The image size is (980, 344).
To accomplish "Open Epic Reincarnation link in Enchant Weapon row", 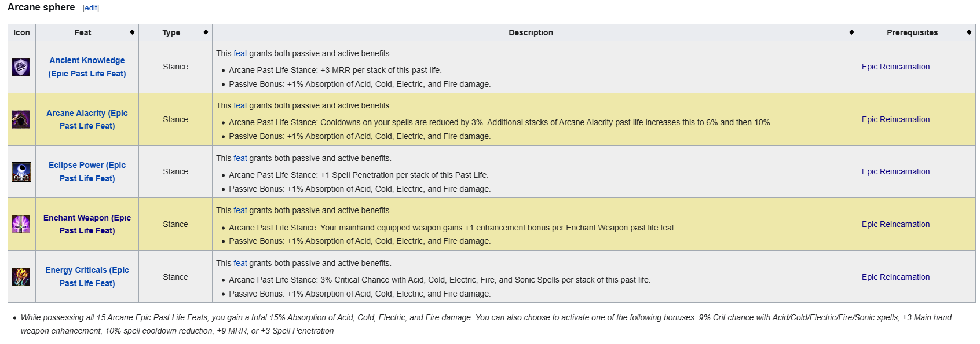I will [x=895, y=224].
